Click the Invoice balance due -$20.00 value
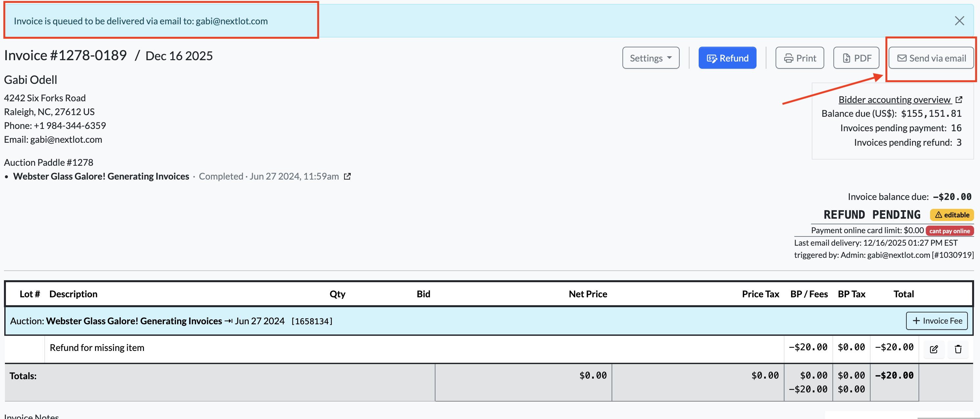 952,197
